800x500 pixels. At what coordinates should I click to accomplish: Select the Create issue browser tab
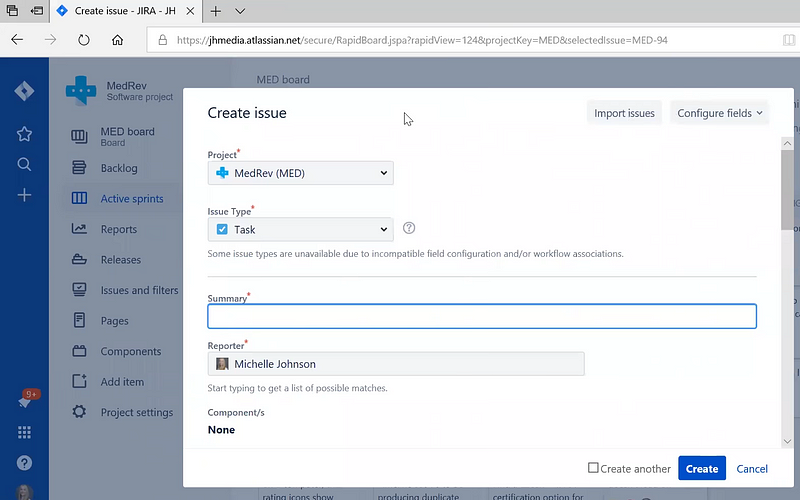(126, 11)
